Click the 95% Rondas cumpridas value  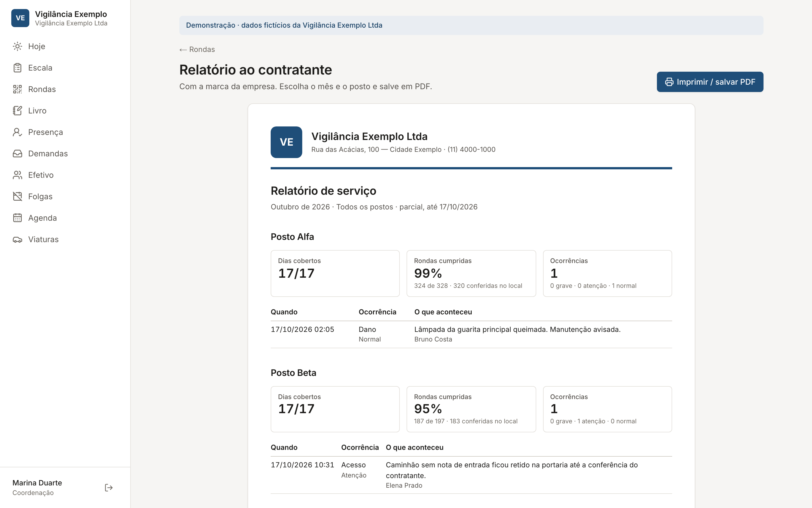428,409
